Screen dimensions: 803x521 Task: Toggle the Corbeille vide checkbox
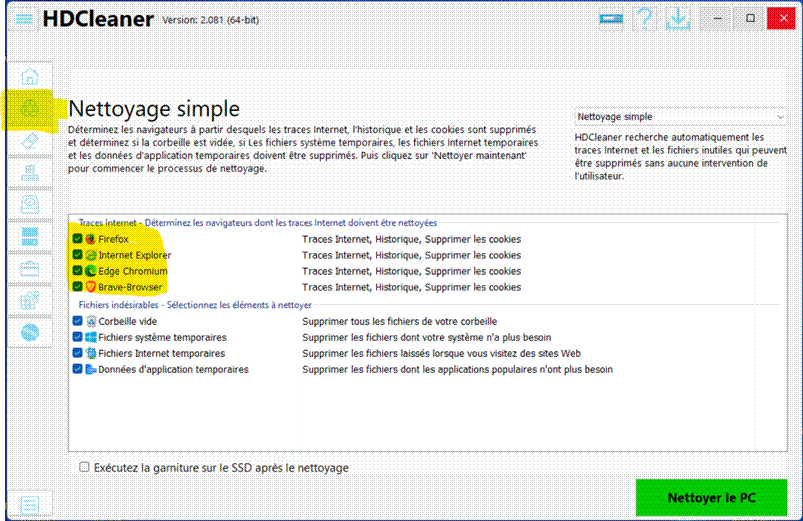(77, 321)
